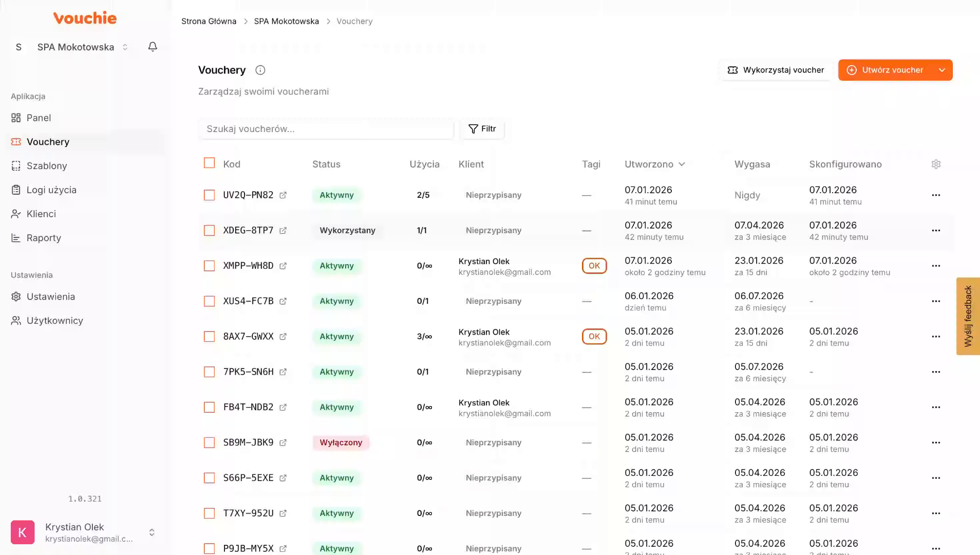Open row actions menu for 8AX7-GWXX
Viewport: 980px width, 555px height.
[936, 337]
